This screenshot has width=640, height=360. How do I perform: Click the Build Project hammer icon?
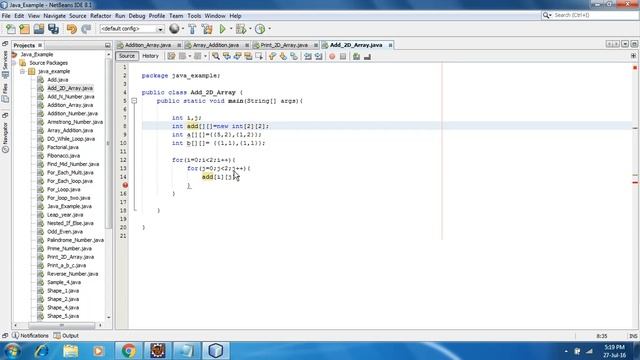[192, 29]
